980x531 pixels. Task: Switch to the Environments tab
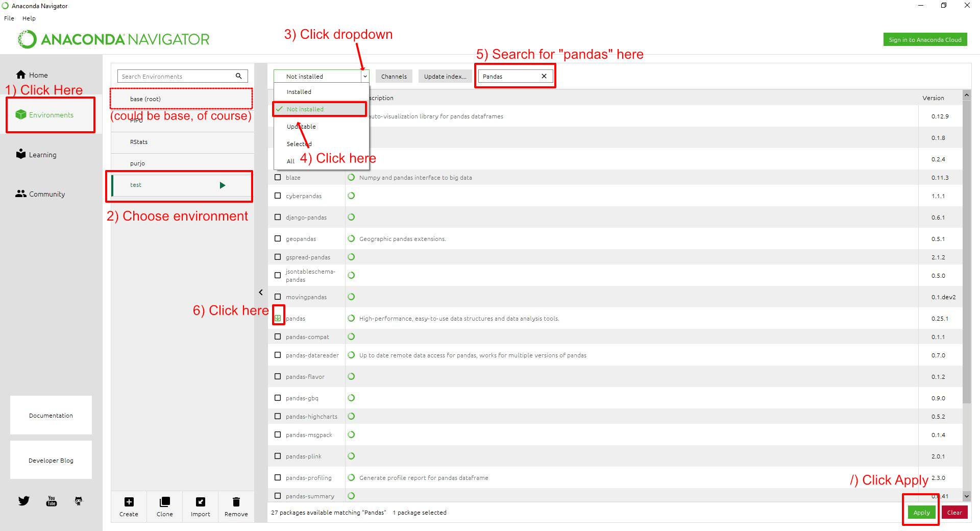point(51,115)
